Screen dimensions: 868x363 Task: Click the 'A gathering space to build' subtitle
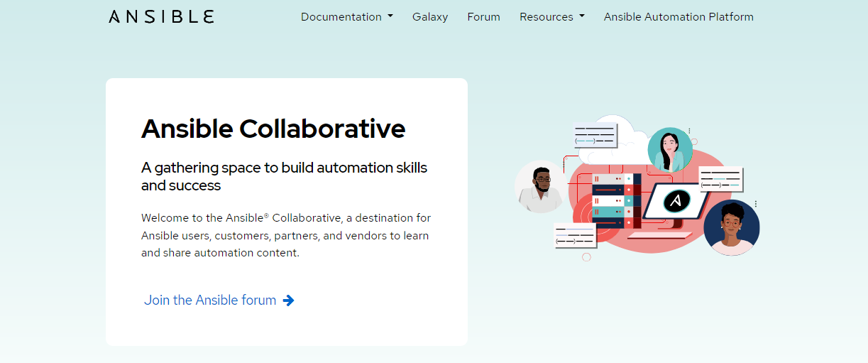pyautogui.click(x=284, y=176)
